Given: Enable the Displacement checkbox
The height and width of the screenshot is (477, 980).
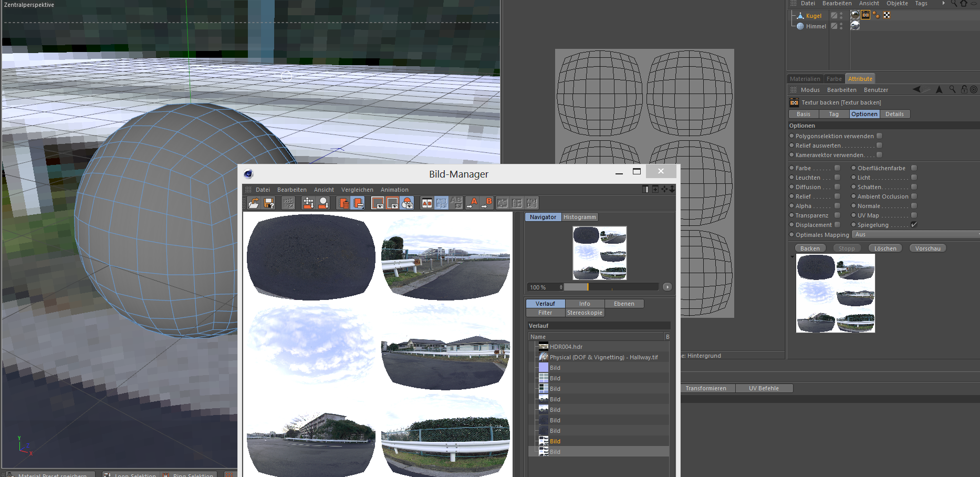Looking at the screenshot, I should pos(837,225).
